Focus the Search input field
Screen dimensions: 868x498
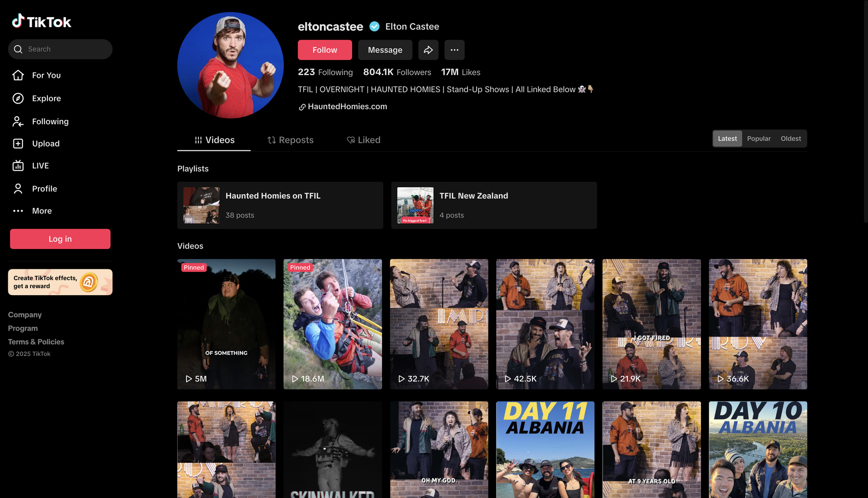pos(60,49)
